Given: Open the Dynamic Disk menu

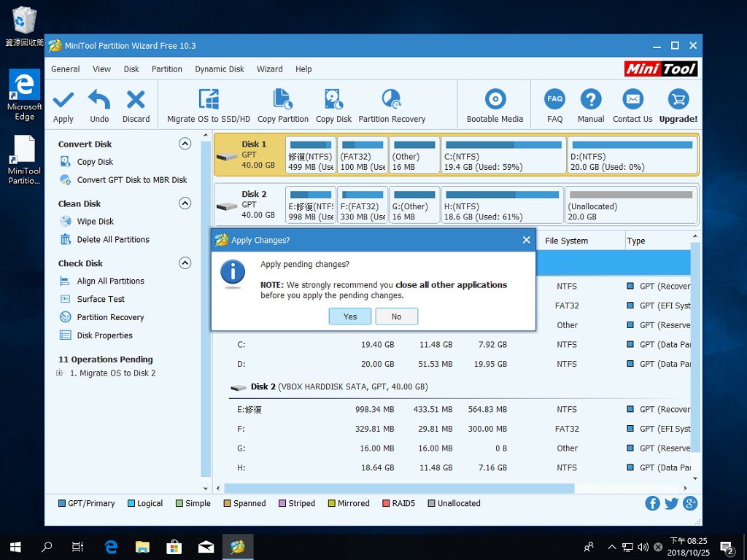Looking at the screenshot, I should (x=219, y=69).
